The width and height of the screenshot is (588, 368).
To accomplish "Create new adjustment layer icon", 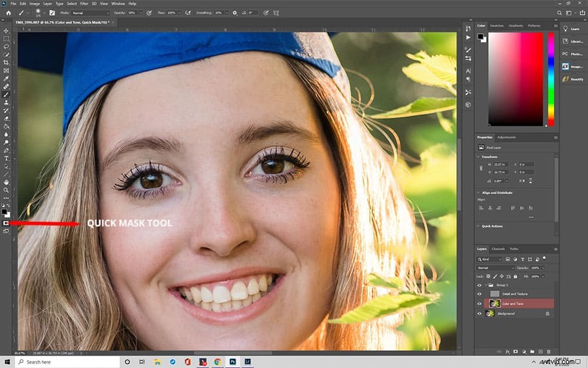I will coord(524,352).
